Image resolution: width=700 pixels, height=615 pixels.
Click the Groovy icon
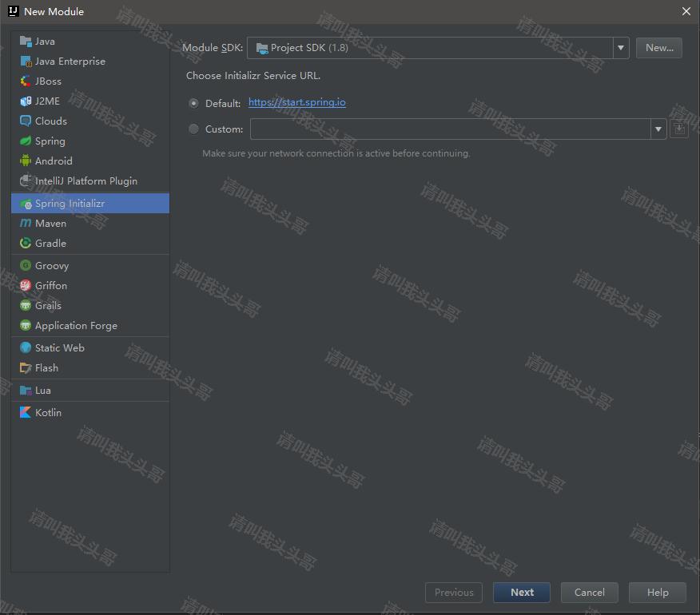coord(26,265)
